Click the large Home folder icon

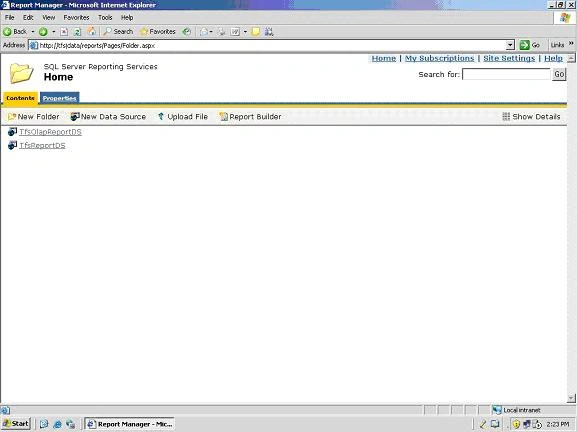(x=21, y=73)
